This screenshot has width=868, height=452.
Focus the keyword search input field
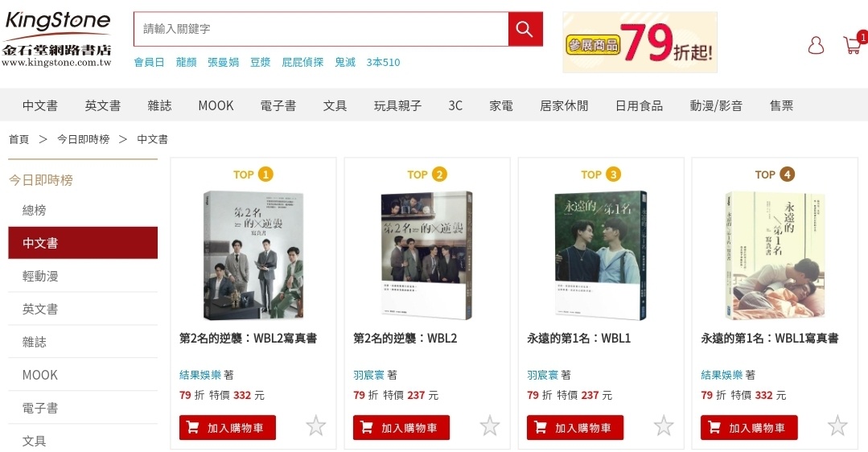pos(321,29)
